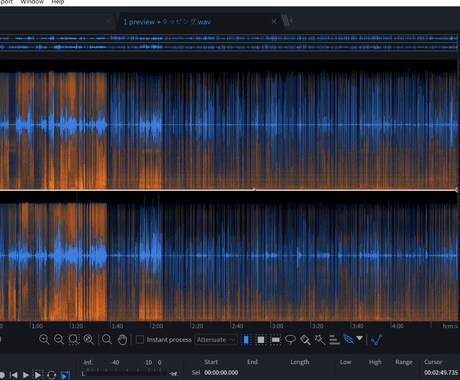
Task: Click the Play selection button
Action: (38, 375)
